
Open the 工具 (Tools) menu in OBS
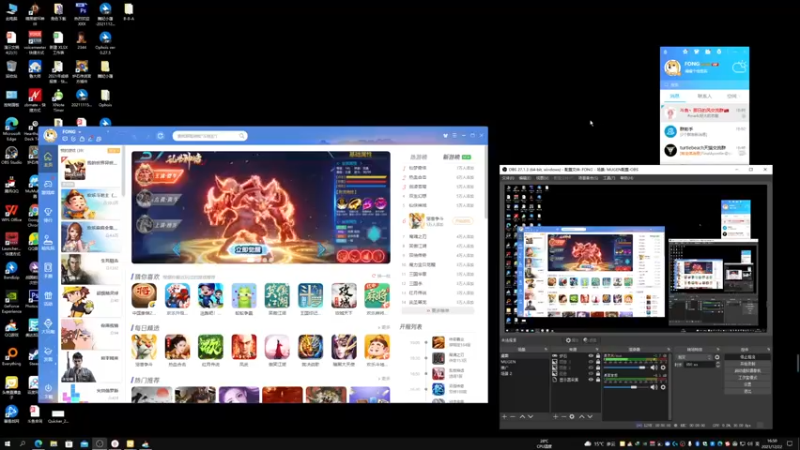point(609,178)
